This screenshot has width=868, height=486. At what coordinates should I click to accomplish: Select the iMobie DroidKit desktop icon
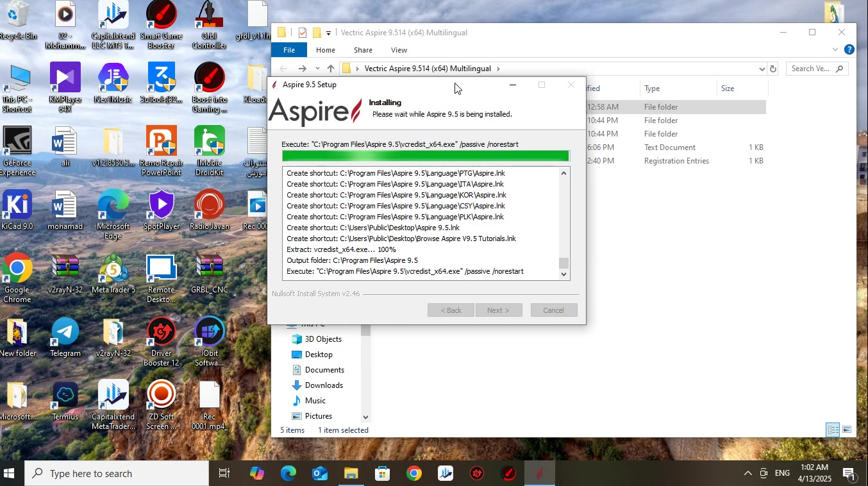click(x=209, y=151)
